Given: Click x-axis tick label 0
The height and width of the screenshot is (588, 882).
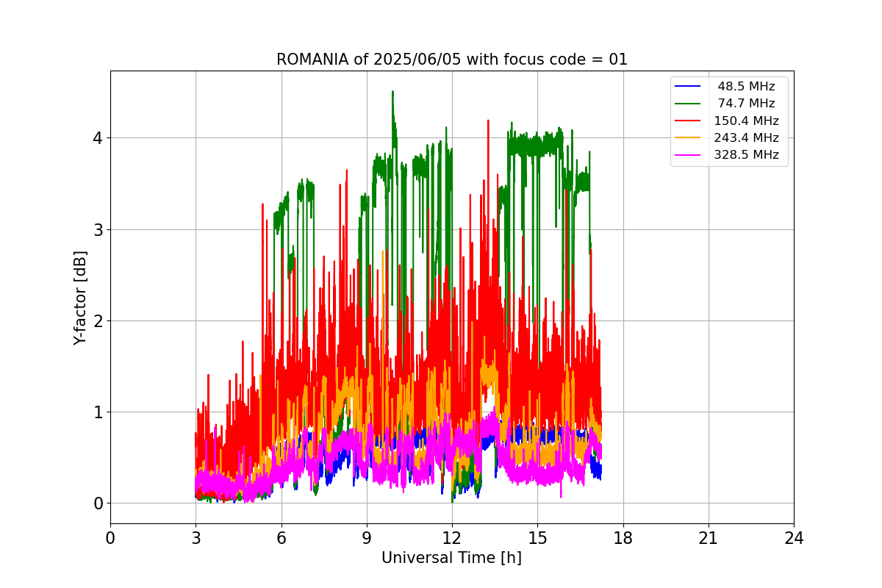Looking at the screenshot, I should 110,538.
